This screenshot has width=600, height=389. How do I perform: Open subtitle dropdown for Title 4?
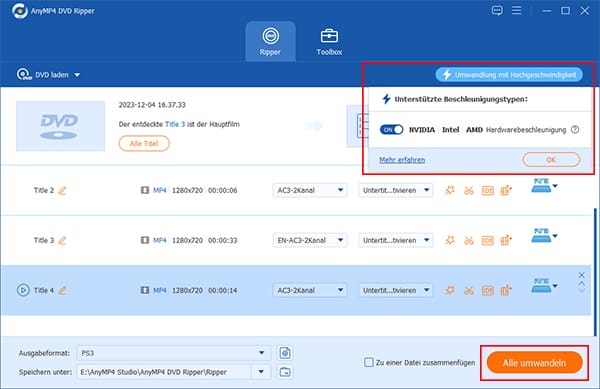(x=396, y=290)
